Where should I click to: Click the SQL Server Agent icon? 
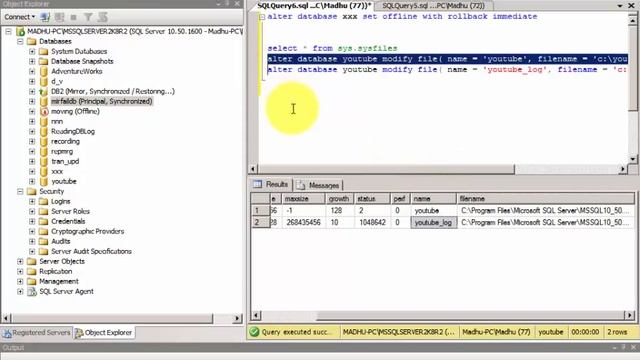tap(31, 291)
